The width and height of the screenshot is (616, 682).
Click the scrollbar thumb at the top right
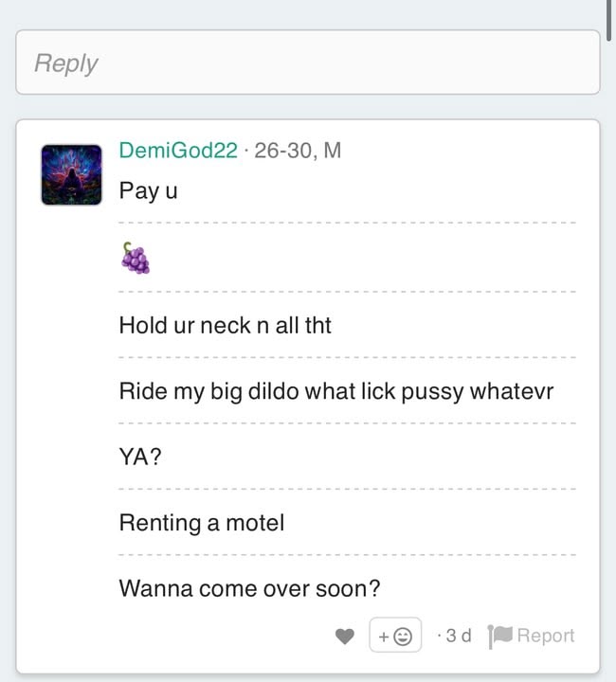click(x=609, y=21)
